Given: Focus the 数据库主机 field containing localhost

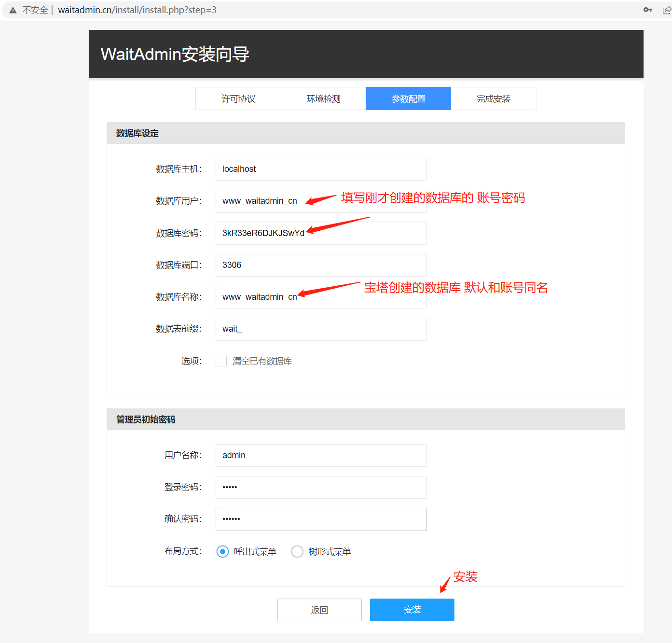Looking at the screenshot, I should 321,169.
